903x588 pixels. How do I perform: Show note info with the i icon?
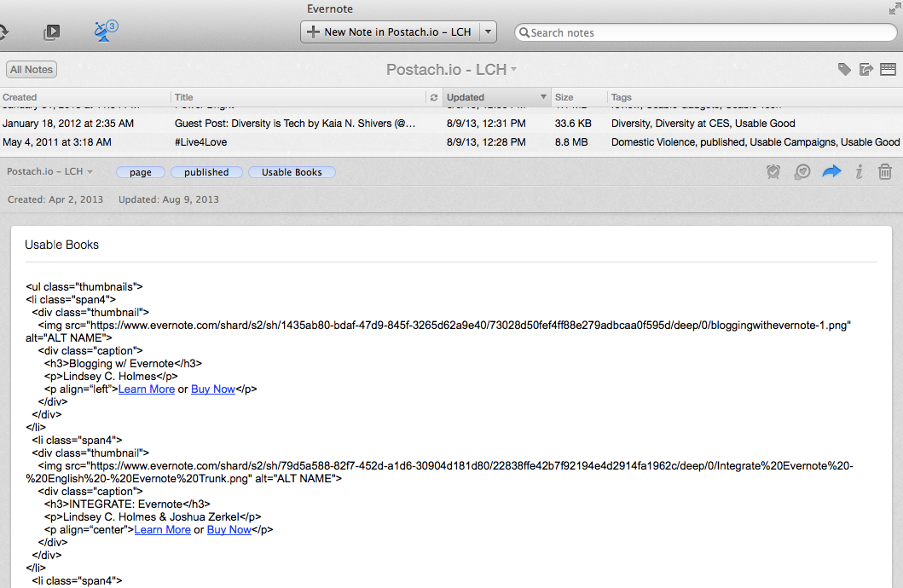(860, 172)
